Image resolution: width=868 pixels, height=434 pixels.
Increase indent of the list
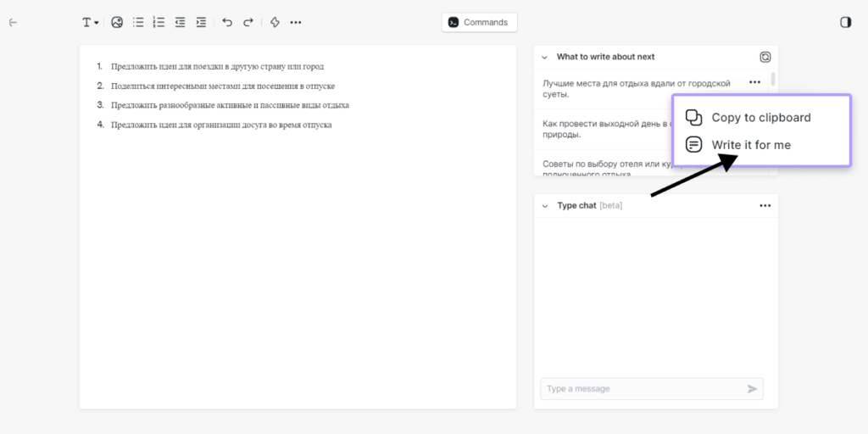pyautogui.click(x=201, y=23)
